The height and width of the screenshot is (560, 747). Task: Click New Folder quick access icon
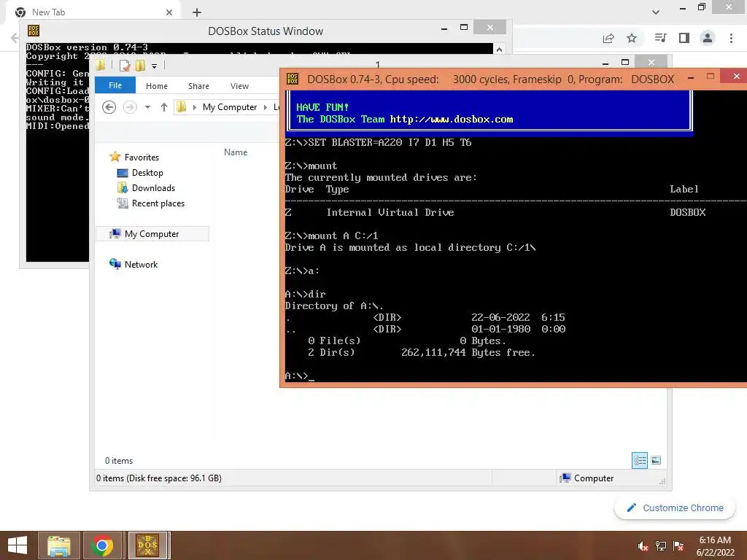point(140,66)
